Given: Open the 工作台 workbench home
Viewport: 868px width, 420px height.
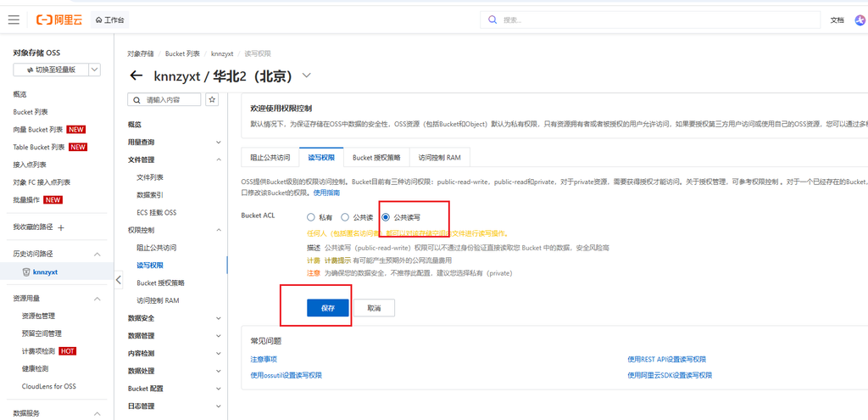Looking at the screenshot, I should coord(109,20).
